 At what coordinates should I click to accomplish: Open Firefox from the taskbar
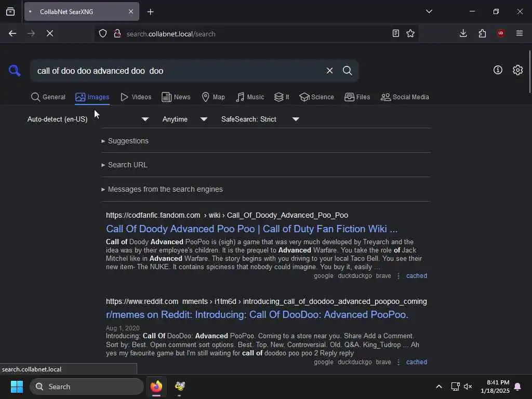tap(156, 387)
